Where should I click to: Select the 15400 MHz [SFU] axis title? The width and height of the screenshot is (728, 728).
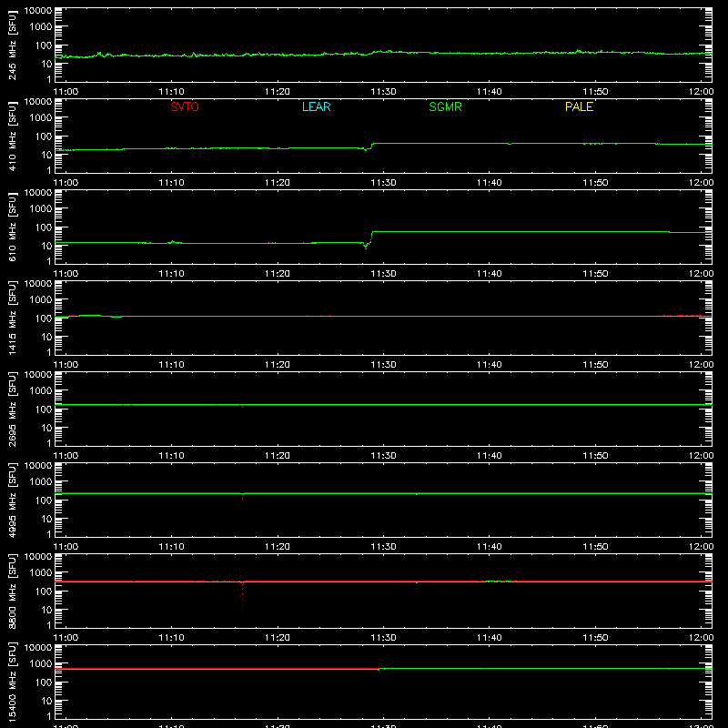[x=12, y=682]
